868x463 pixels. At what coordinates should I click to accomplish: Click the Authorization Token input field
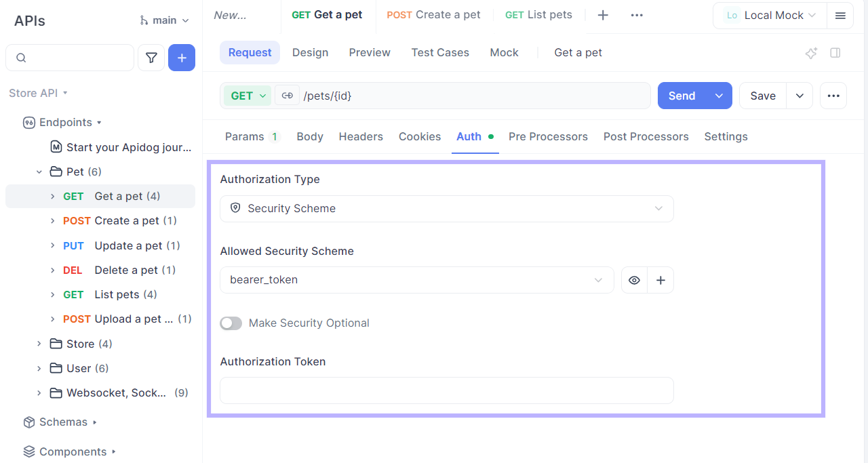click(x=447, y=390)
